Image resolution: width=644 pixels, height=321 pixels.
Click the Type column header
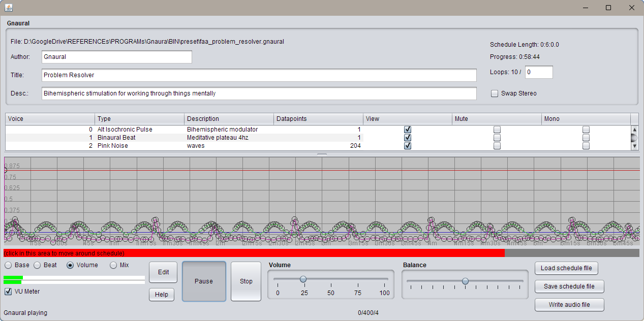(x=140, y=119)
